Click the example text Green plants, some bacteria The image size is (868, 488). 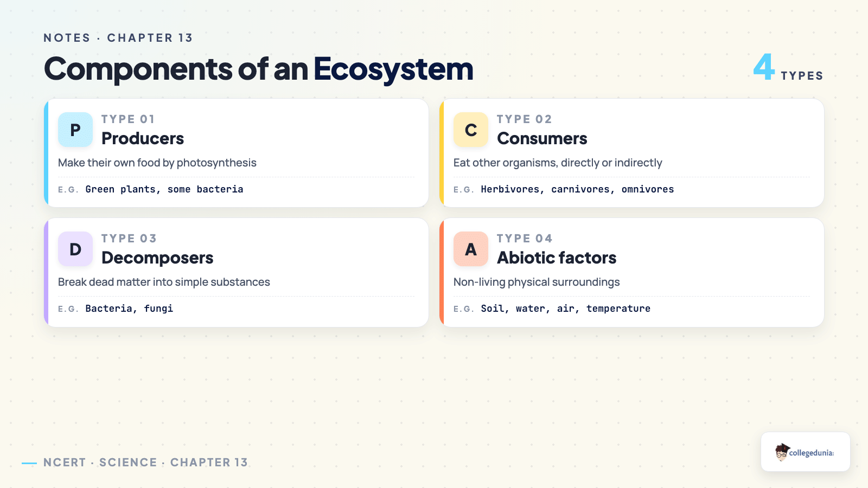164,189
